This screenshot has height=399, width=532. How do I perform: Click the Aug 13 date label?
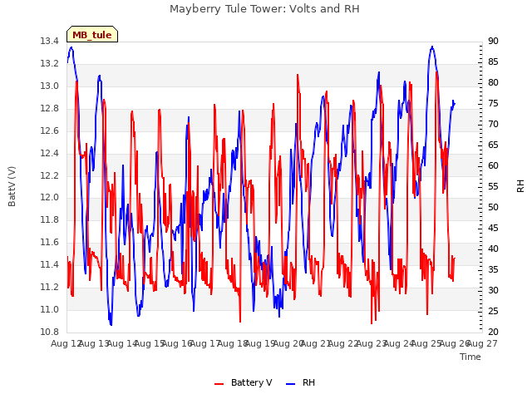(94, 343)
